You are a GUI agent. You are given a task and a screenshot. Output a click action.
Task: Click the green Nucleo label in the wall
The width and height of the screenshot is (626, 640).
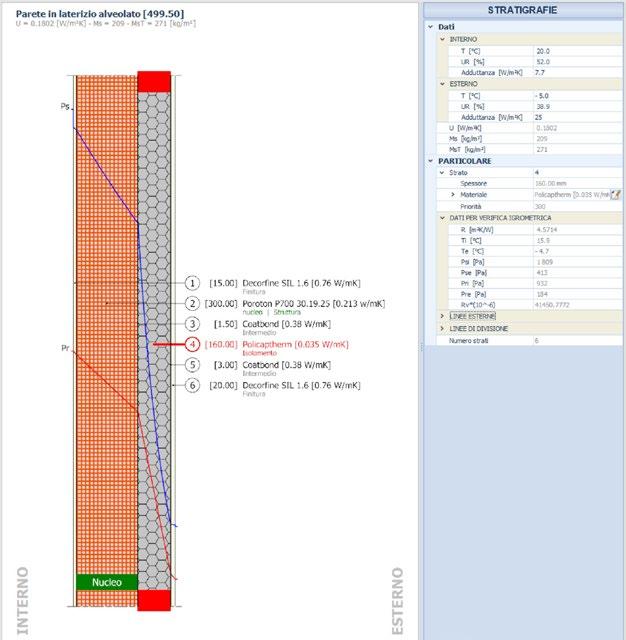tap(107, 582)
